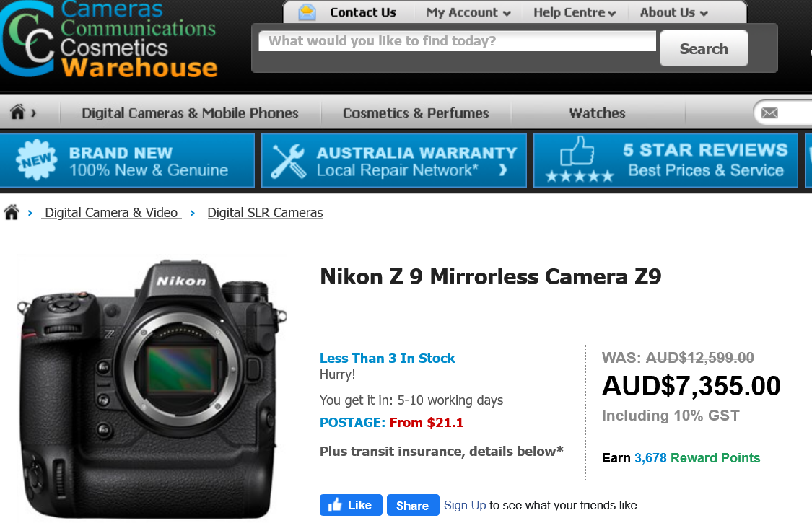812x523 pixels.
Task: Click the Including 10% GST text
Action: click(x=671, y=416)
